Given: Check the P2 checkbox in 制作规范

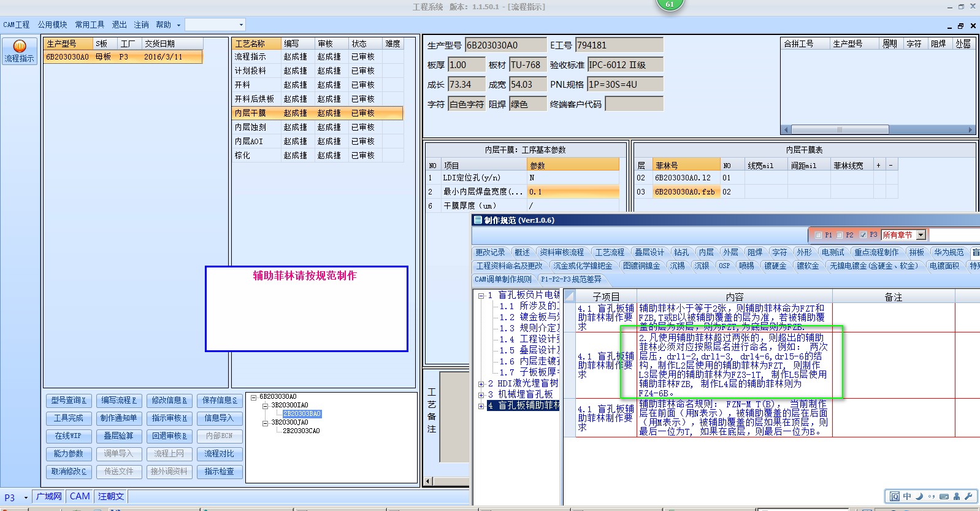Looking at the screenshot, I should (840, 235).
